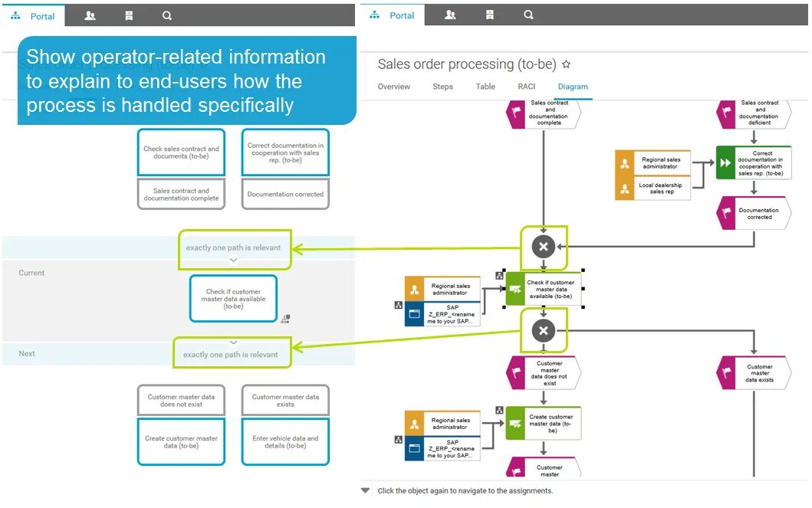Click assignment icon above Check customer function

tap(499, 275)
